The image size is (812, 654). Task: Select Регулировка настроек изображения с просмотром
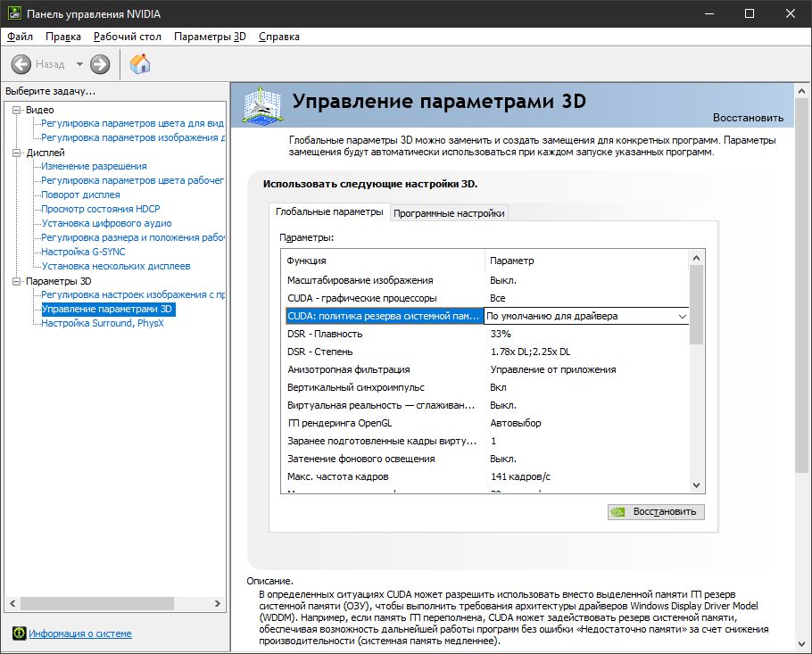[x=133, y=294]
